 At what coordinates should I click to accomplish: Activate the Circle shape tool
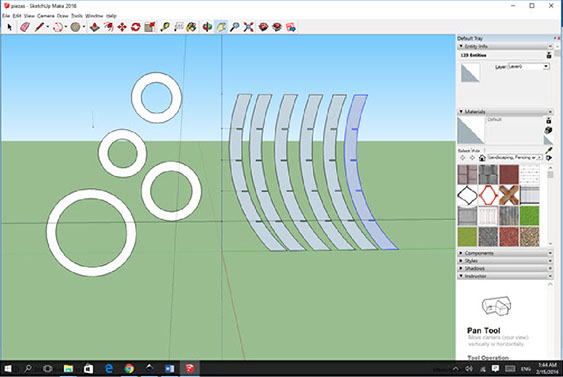tap(75, 27)
